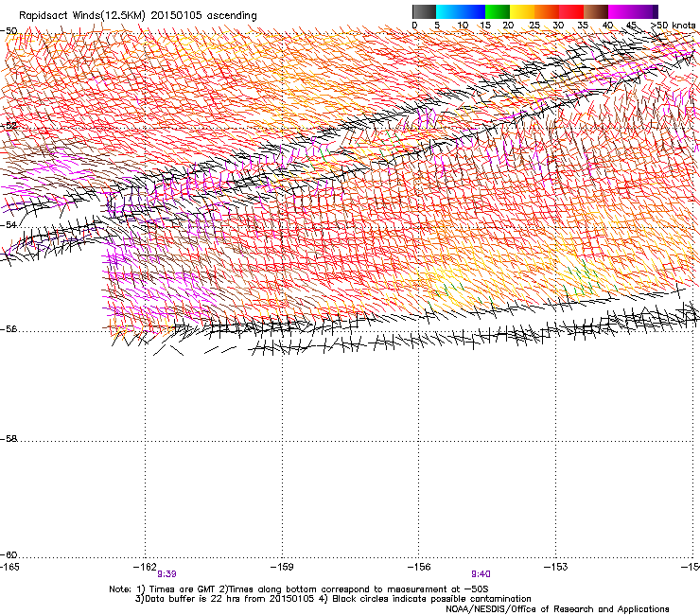This screenshot has height=615, width=700.
Task: Click the -159 longitude axis label
Action: (x=282, y=567)
